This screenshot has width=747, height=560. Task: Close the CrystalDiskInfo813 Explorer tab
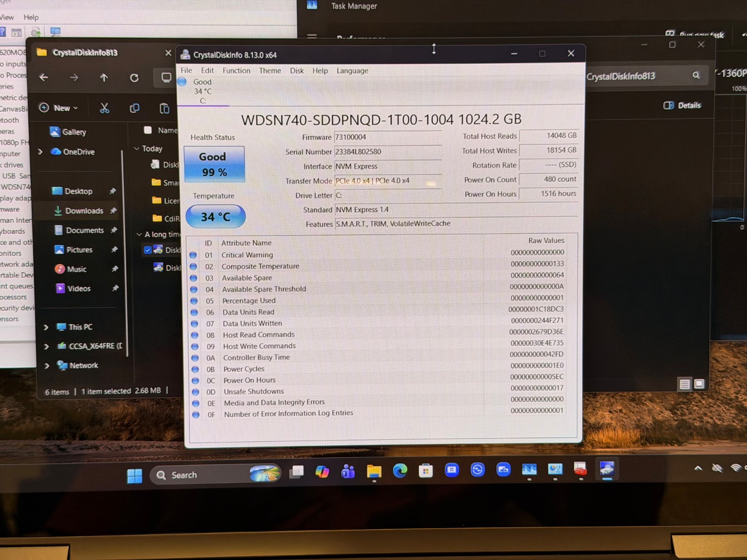tap(169, 53)
